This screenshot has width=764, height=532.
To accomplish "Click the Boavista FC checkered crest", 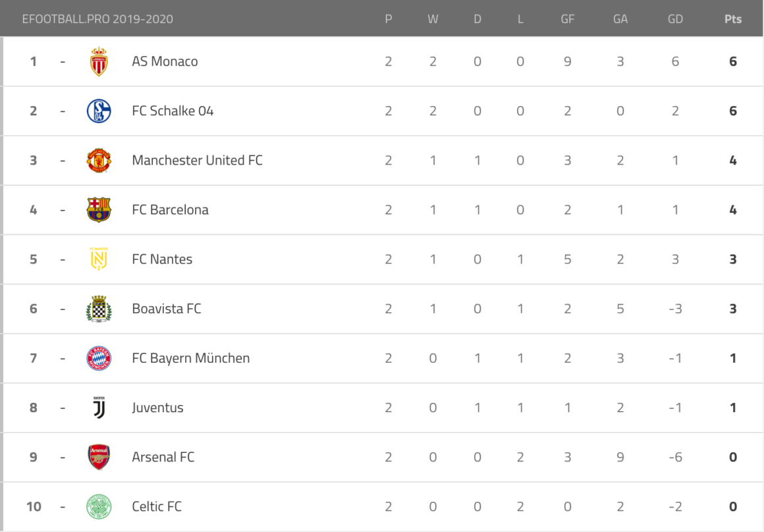I will coord(99,309).
